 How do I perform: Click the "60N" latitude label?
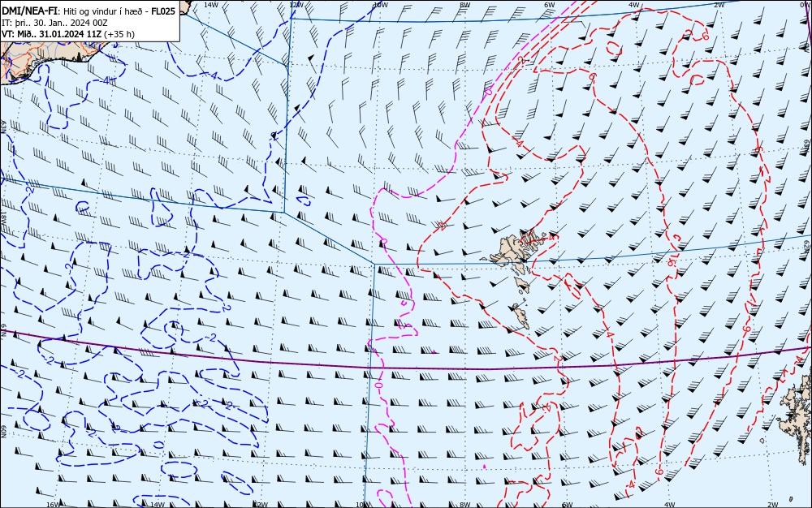pyautogui.click(x=3, y=432)
